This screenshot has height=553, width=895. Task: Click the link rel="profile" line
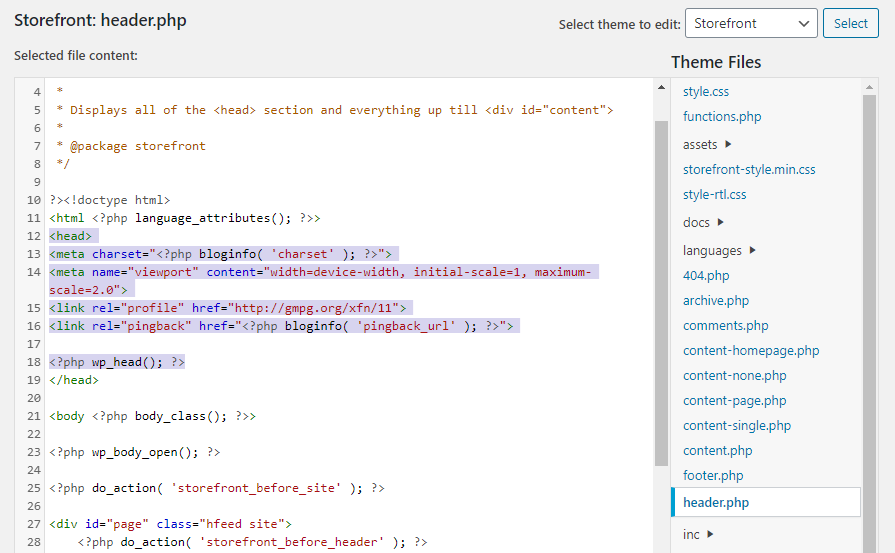coord(228,308)
